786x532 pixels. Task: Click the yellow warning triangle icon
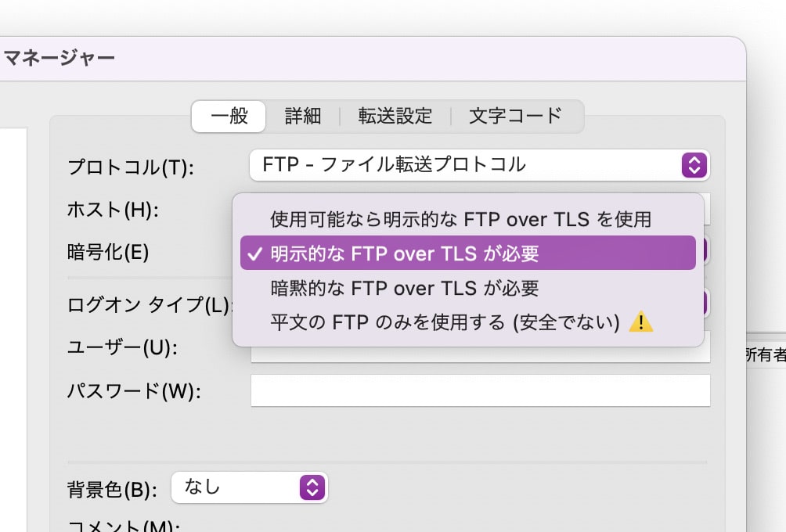point(641,322)
